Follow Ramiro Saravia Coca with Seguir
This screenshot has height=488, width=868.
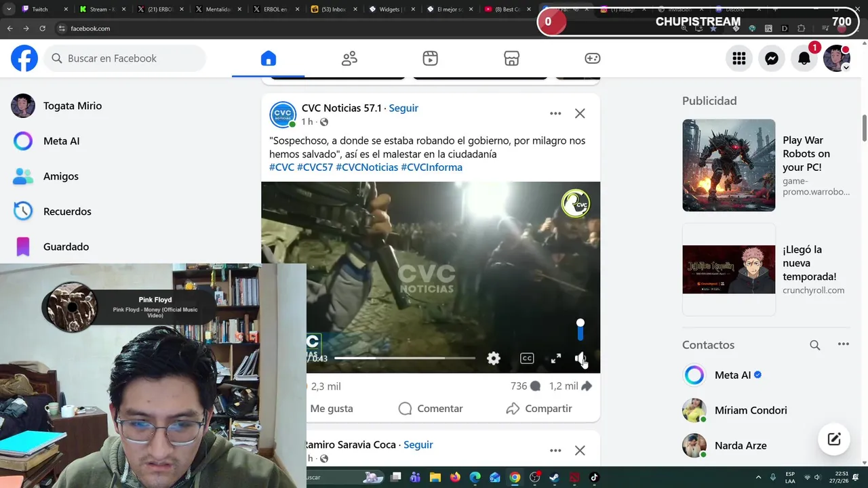pyautogui.click(x=418, y=445)
